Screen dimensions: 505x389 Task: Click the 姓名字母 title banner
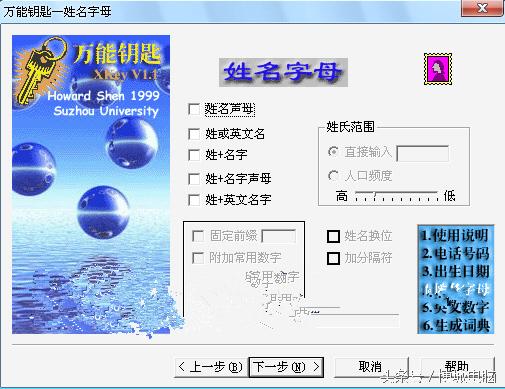[283, 72]
